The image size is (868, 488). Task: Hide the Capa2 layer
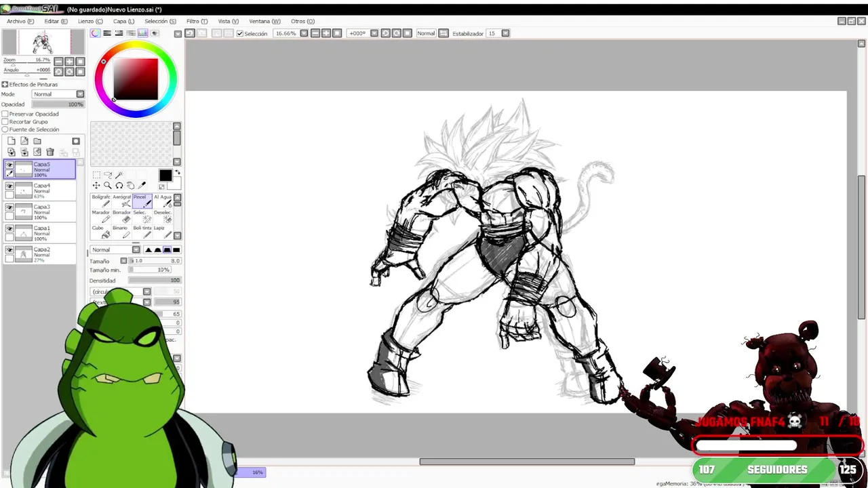pyautogui.click(x=9, y=250)
